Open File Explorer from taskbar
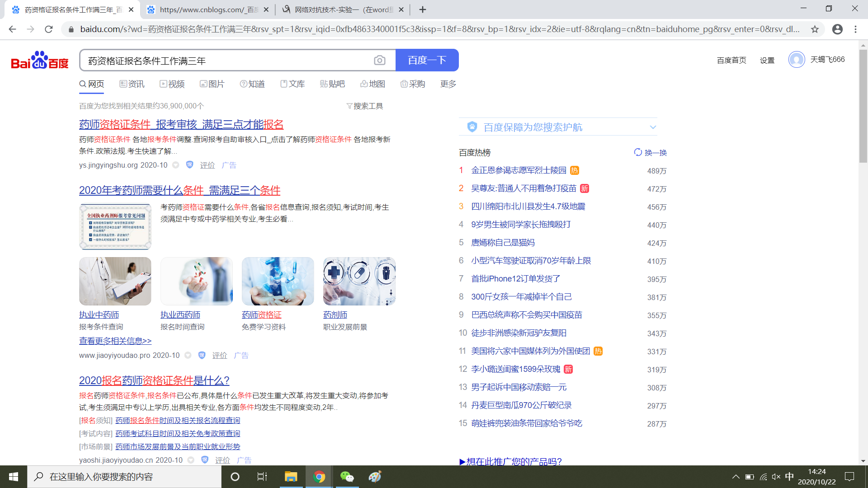This screenshot has width=868, height=488. point(291,477)
